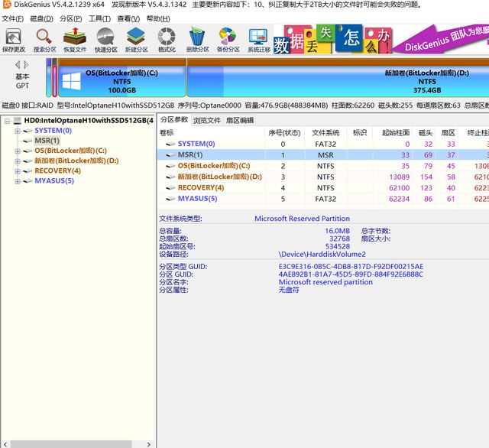The width and height of the screenshot is (489, 448).
Task: Click the 格式化 (Format) toolbar icon
Action: pos(167,39)
